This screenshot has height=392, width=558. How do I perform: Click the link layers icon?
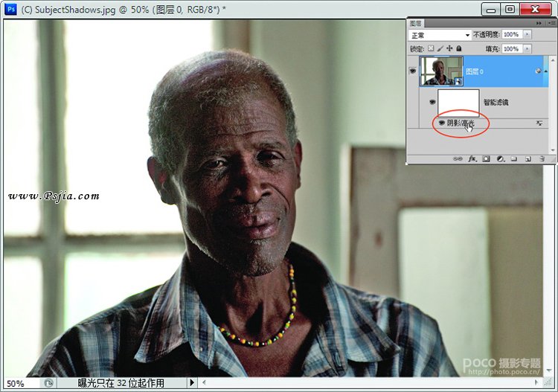(x=458, y=158)
